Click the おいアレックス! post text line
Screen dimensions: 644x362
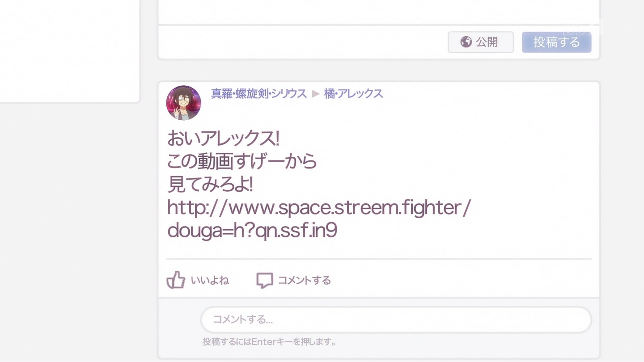(x=223, y=139)
